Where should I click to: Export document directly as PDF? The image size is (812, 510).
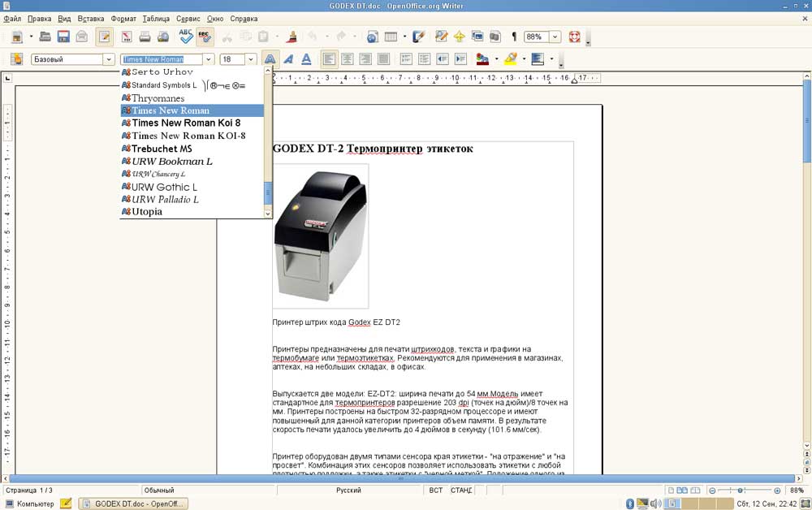click(126, 37)
